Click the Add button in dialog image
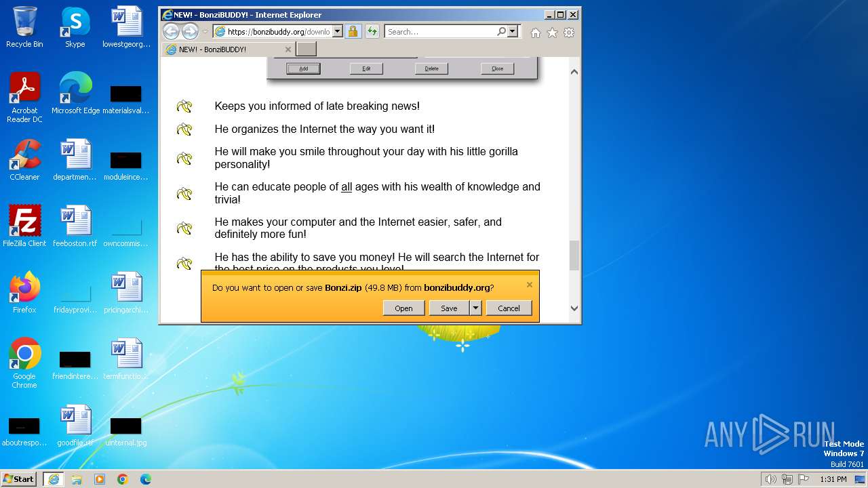The image size is (868, 488). point(303,68)
